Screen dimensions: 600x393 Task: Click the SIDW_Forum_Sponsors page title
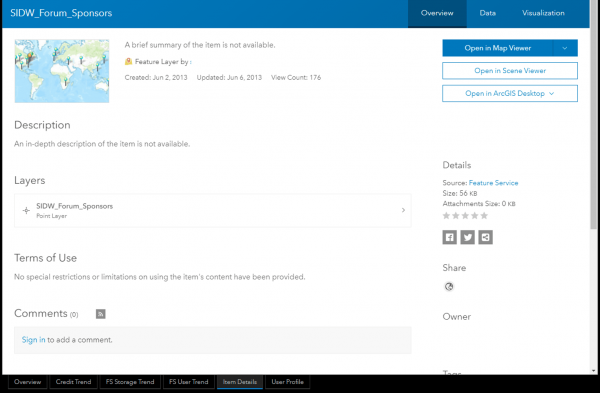click(x=61, y=13)
